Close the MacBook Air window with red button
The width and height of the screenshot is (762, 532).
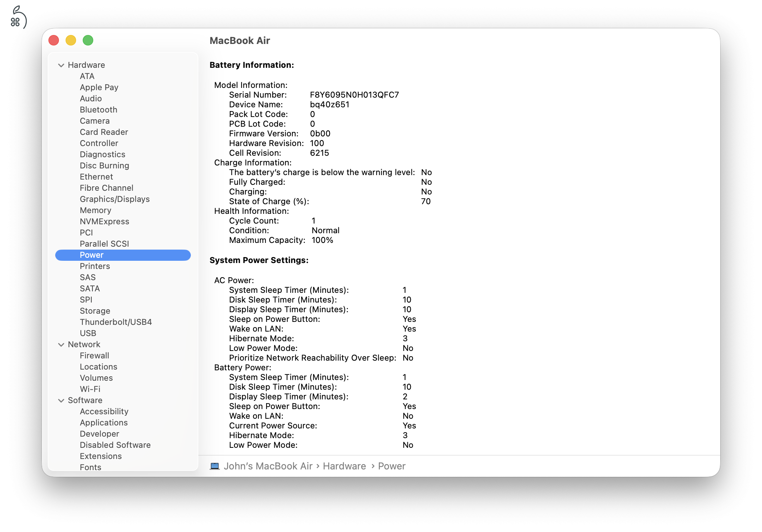(54, 40)
